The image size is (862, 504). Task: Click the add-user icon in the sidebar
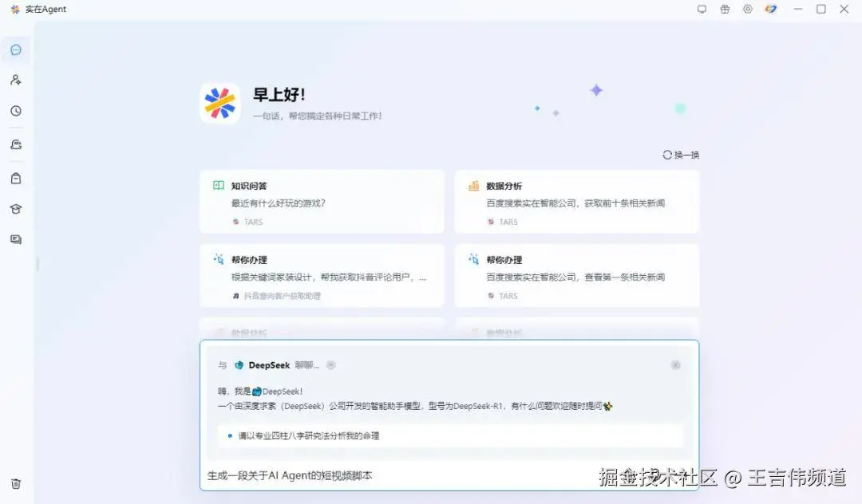point(16,81)
